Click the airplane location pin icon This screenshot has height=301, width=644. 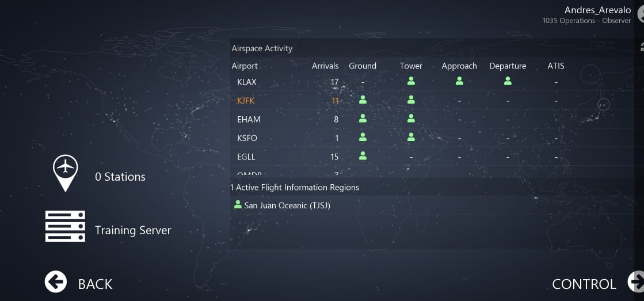pyautogui.click(x=66, y=172)
